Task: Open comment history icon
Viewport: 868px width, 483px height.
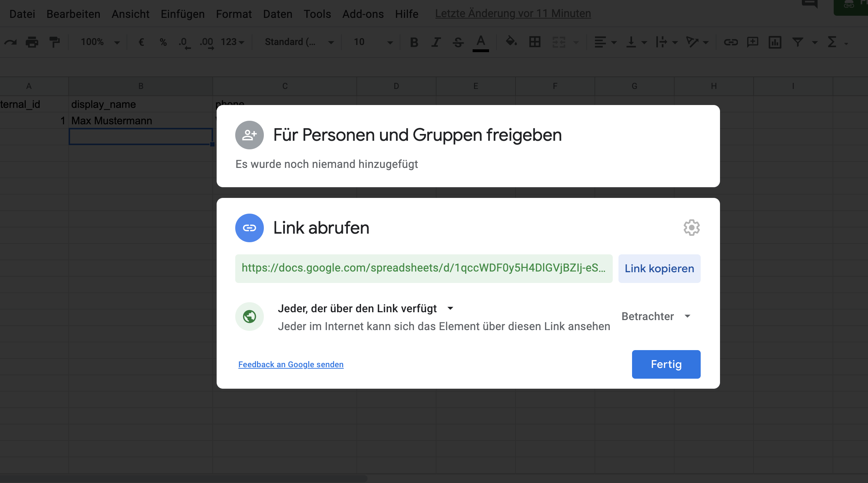Action: click(x=810, y=4)
